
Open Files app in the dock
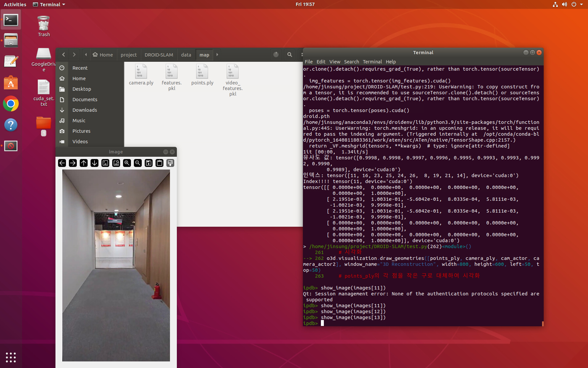[x=11, y=40]
